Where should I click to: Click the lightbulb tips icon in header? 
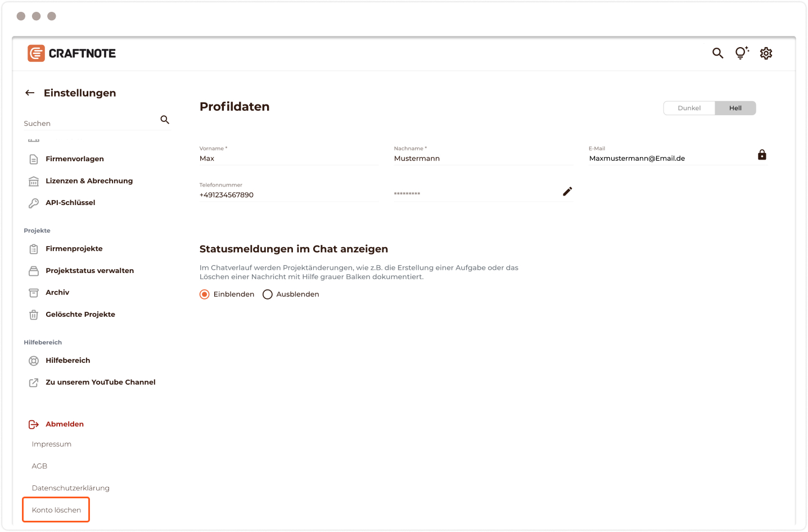pos(742,53)
